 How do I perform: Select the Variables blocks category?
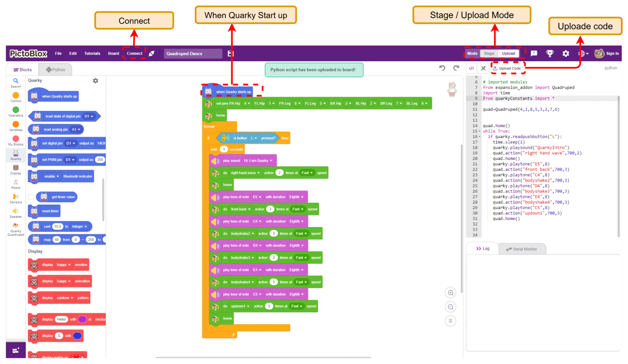coord(16,126)
